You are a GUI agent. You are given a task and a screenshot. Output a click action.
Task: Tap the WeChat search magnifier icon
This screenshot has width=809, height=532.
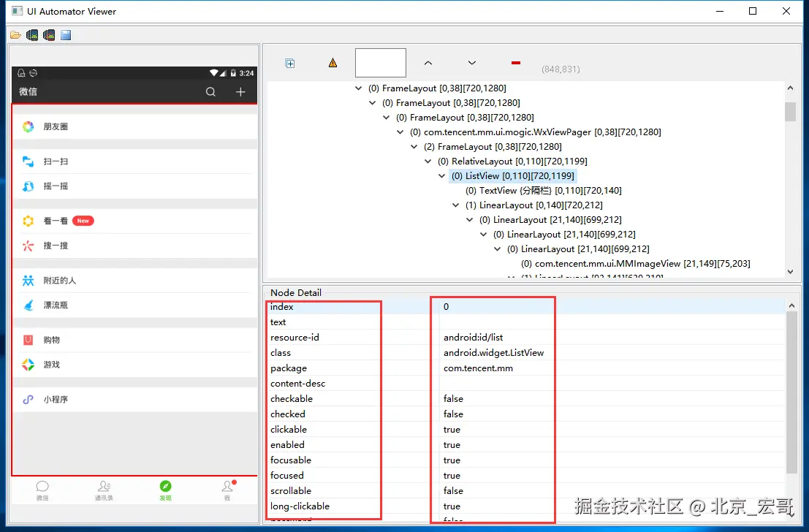[x=210, y=92]
